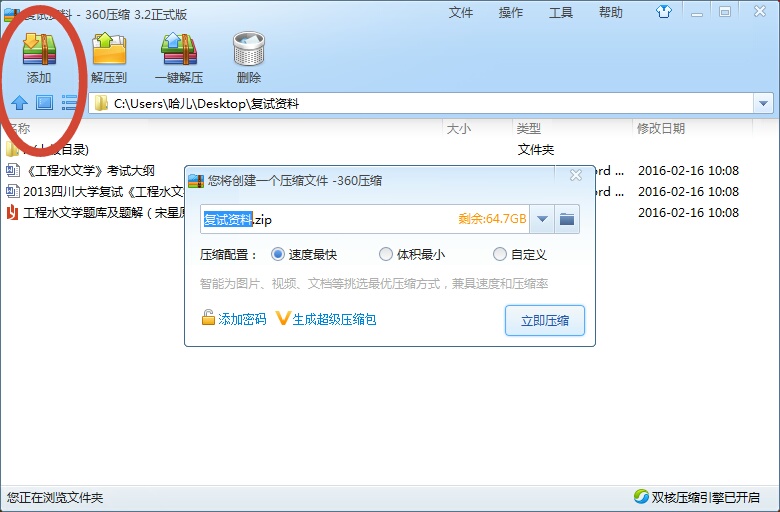Open the 工具 menu

tap(561, 12)
